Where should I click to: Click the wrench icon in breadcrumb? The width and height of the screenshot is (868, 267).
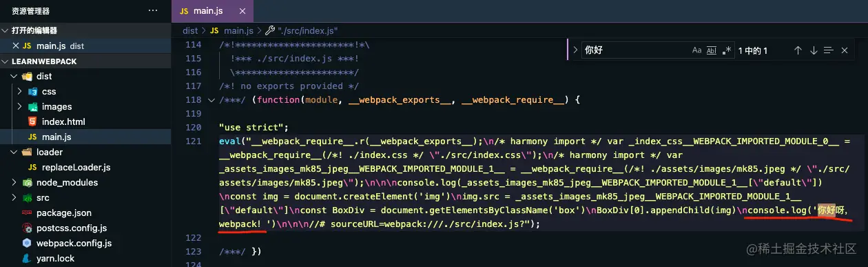tap(269, 30)
